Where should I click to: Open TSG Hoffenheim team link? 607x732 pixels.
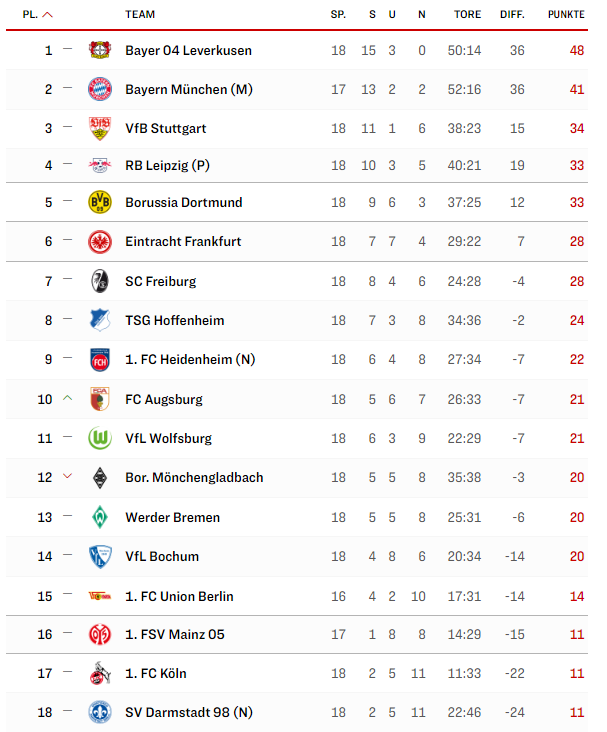(x=175, y=320)
